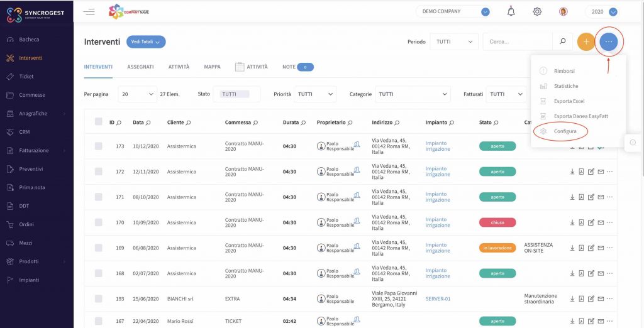Open the DEMO COMPANY selector

(x=454, y=11)
